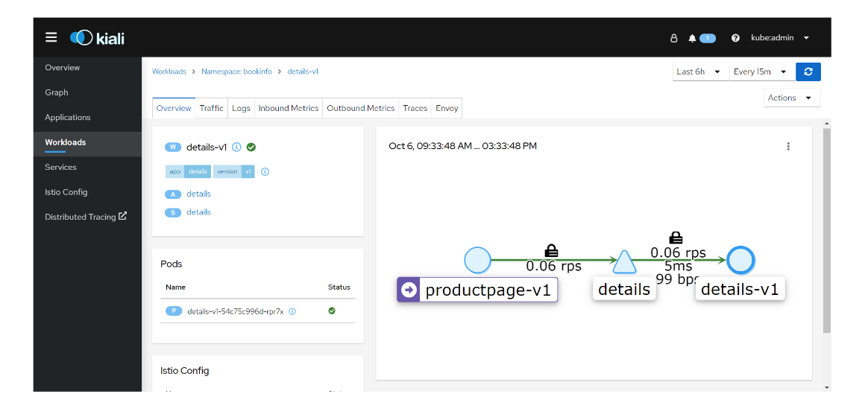868x394 pixels.
Task: Open the notifications bell
Action: point(692,38)
